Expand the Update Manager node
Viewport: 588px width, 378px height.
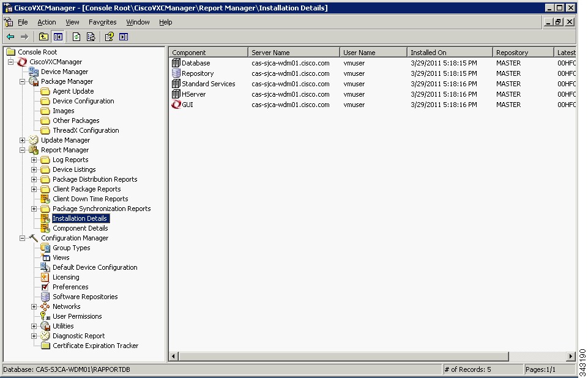click(23, 140)
